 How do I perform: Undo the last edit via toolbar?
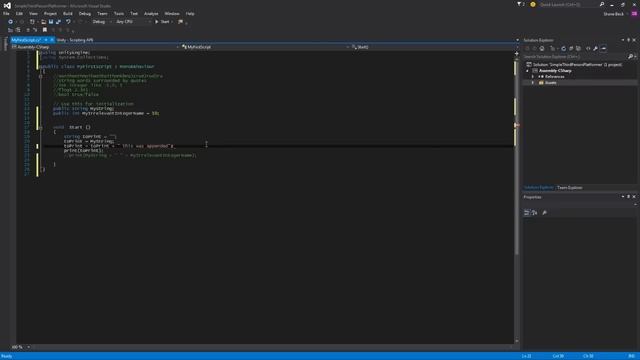click(x=68, y=22)
